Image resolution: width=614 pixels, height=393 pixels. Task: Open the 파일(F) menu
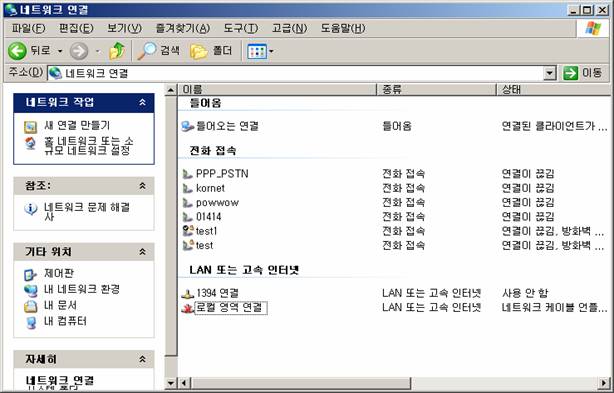[x=28, y=28]
